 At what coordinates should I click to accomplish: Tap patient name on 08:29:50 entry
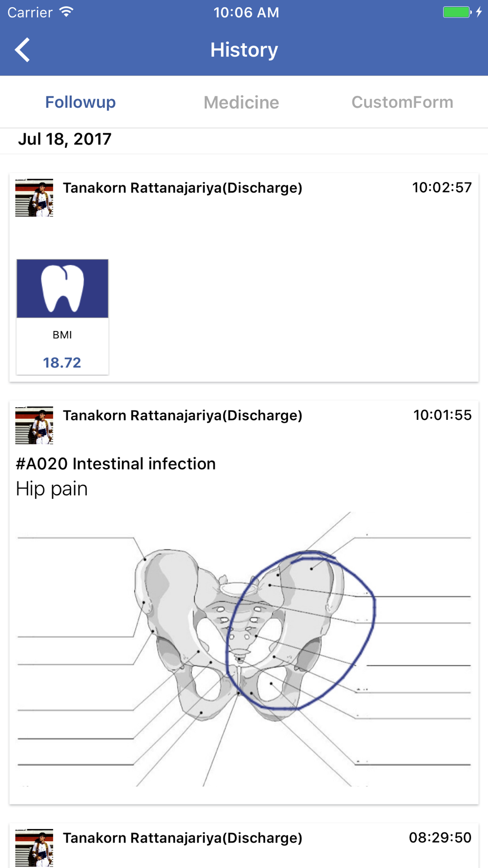183,838
